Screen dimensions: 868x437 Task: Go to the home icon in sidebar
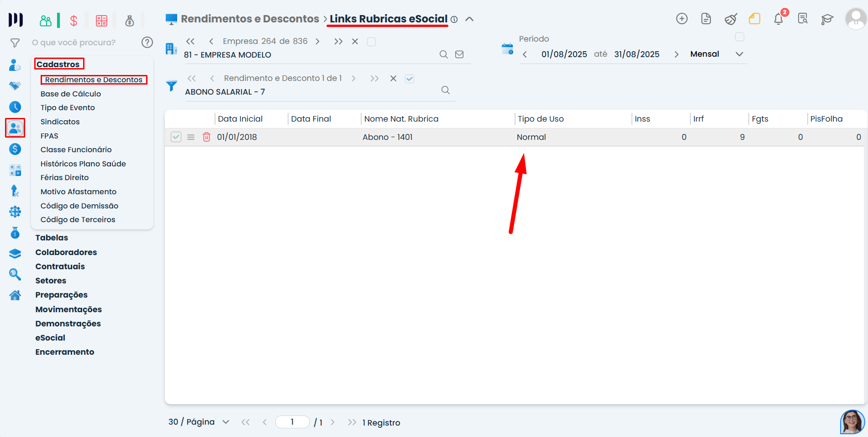tap(15, 295)
